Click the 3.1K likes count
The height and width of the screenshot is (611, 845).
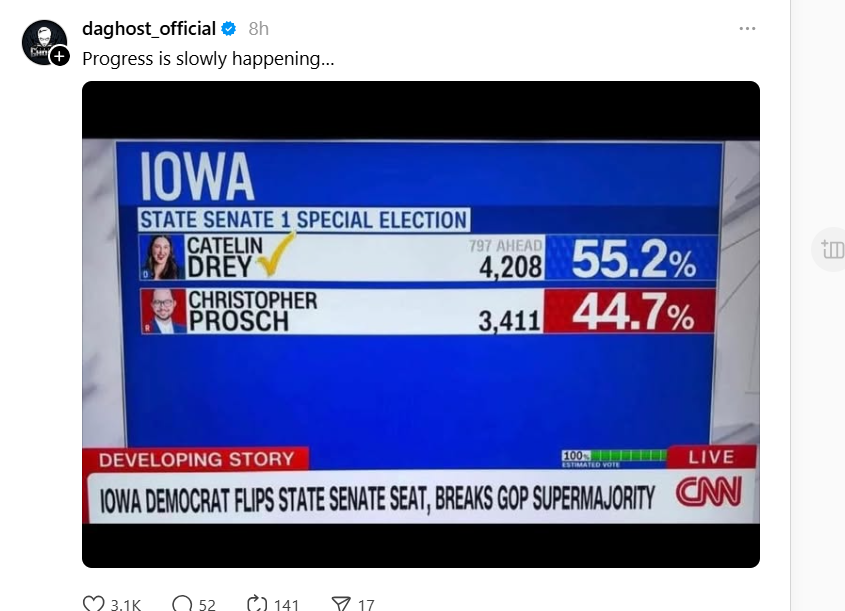point(125,604)
